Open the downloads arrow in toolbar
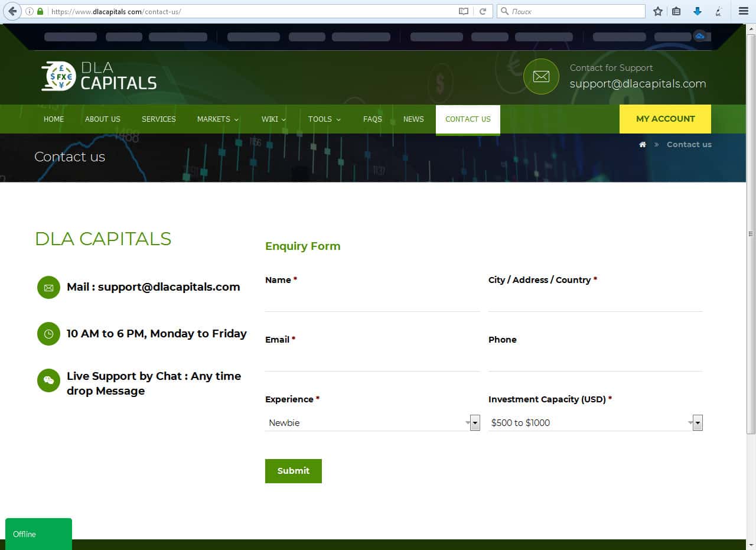 (698, 11)
